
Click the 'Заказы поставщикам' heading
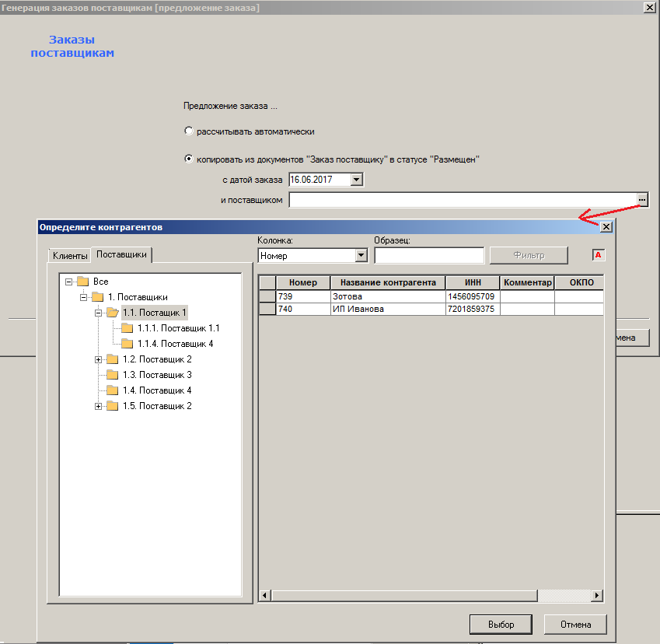72,46
